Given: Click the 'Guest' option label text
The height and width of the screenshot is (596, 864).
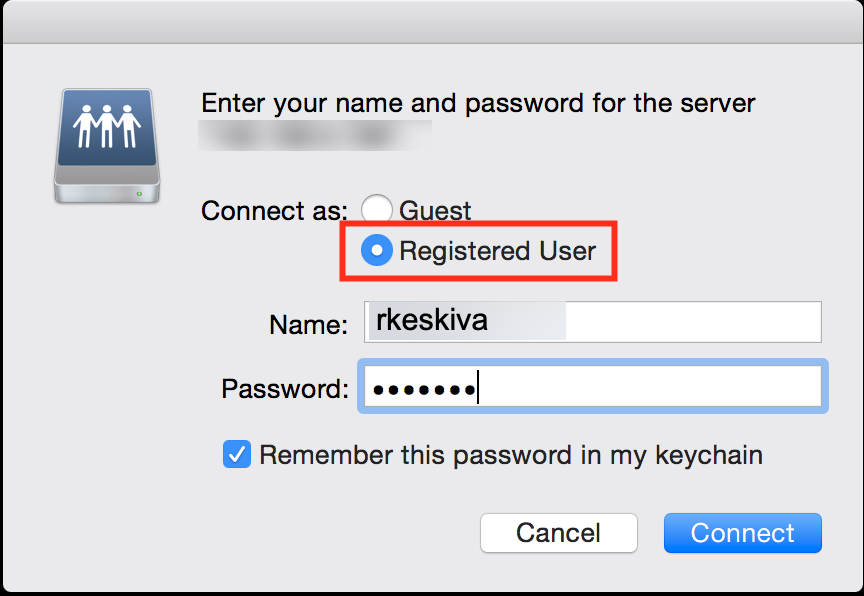Looking at the screenshot, I should 435,211.
